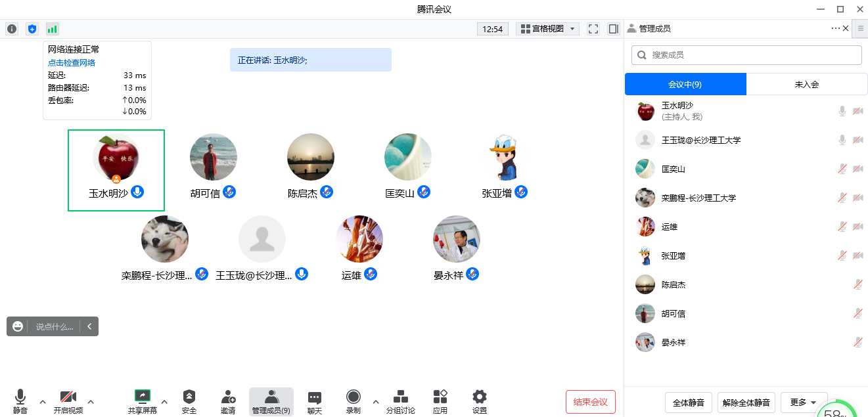This screenshot has height=417, width=868.
Task: Select the 会议中(9) tab
Action: coord(685,84)
